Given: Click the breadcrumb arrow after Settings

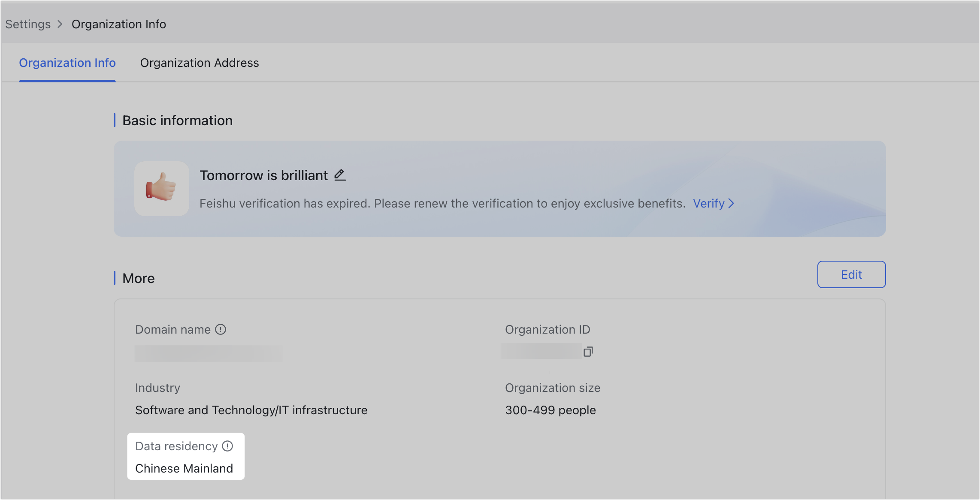Looking at the screenshot, I should [60, 24].
